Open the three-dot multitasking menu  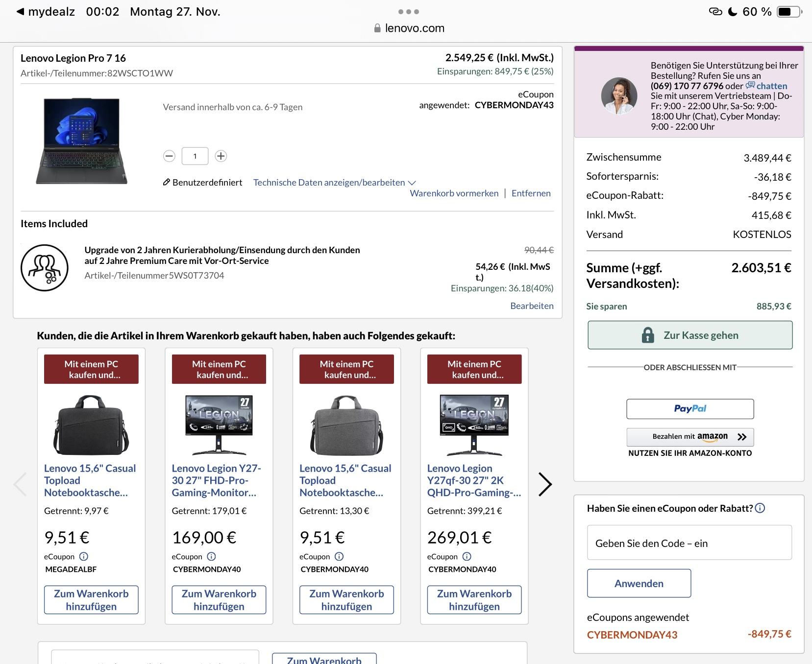(x=408, y=11)
